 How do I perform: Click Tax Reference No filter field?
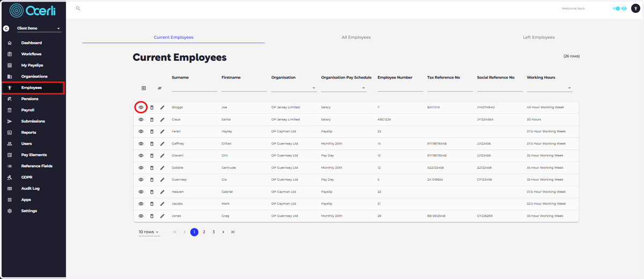(450, 88)
